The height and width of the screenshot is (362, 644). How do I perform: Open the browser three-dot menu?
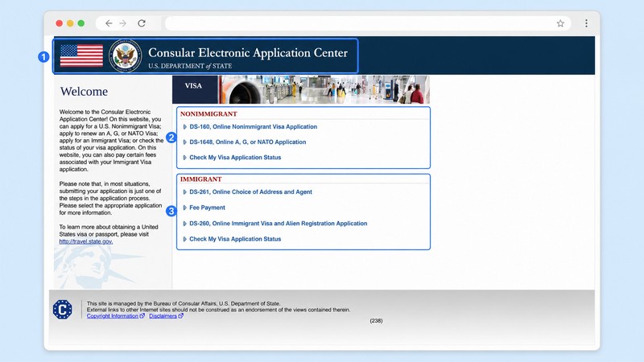586,23
